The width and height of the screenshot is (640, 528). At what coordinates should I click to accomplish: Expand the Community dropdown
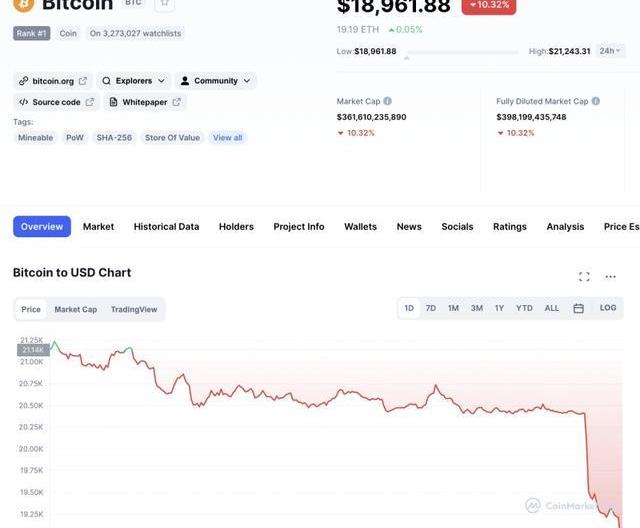[215, 81]
